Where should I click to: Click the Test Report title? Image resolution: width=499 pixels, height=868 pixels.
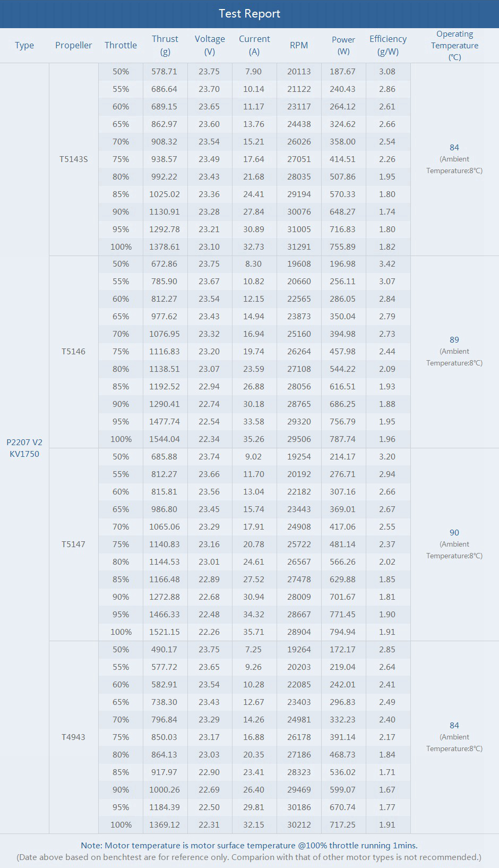(x=249, y=14)
